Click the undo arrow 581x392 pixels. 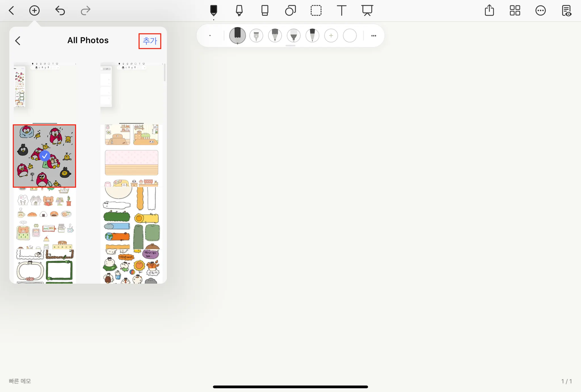(60, 11)
